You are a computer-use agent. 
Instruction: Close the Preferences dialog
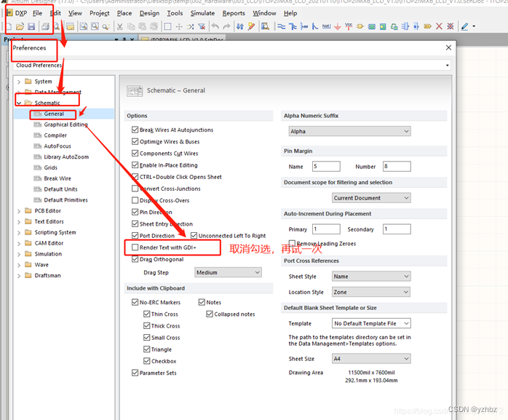coord(448,47)
